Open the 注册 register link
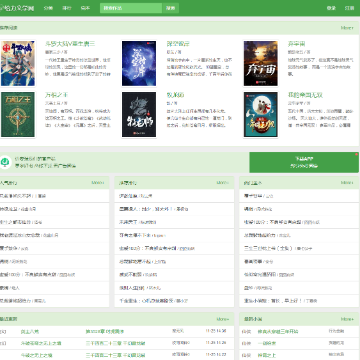The width and height of the screenshot is (360, 360). click(x=349, y=8)
